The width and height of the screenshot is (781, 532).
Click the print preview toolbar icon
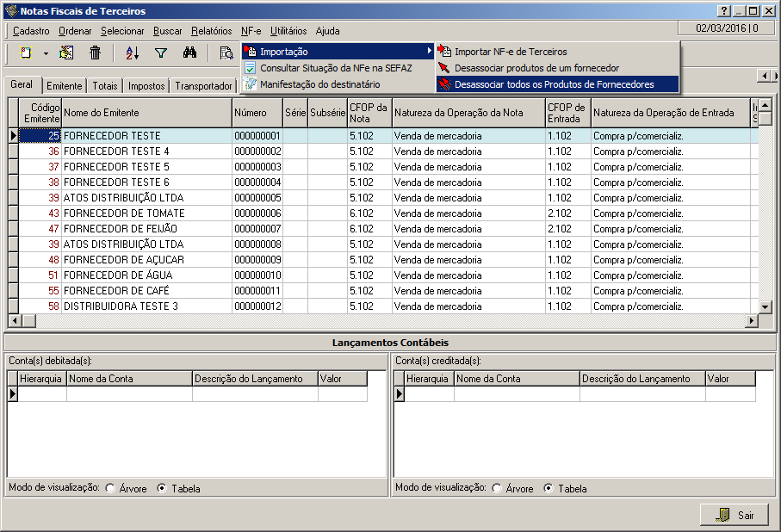(226, 53)
